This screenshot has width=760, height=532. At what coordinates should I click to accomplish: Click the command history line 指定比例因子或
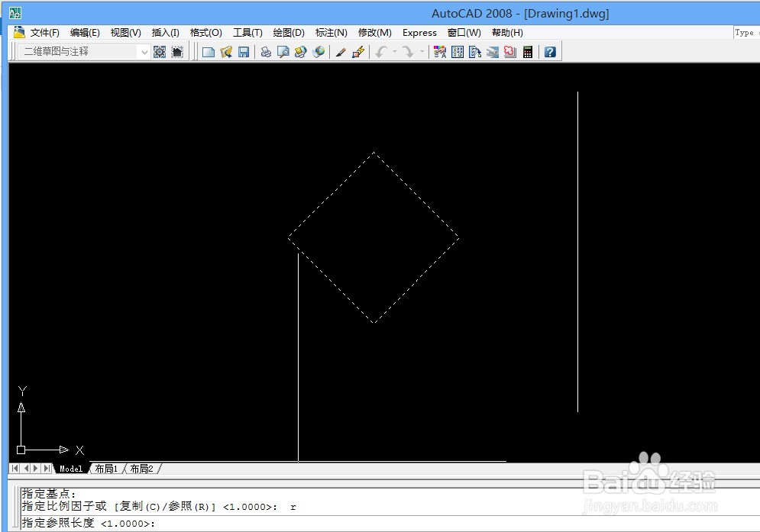(x=159, y=506)
